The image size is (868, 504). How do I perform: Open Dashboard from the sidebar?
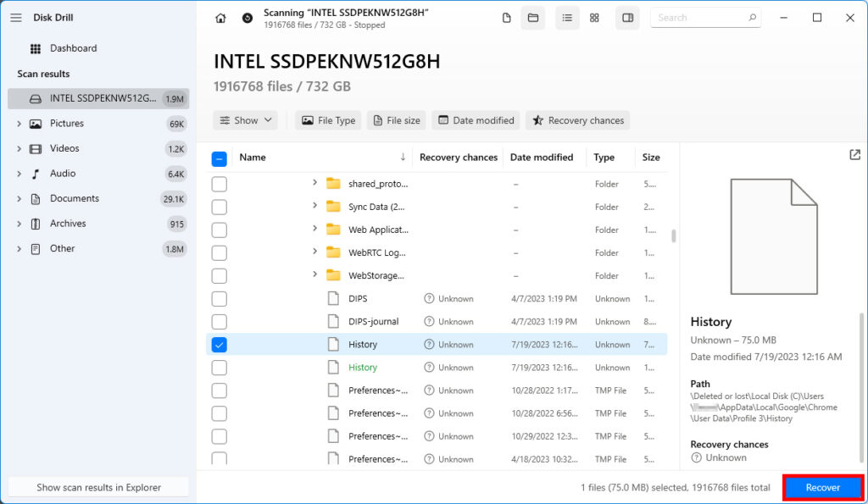pos(73,48)
